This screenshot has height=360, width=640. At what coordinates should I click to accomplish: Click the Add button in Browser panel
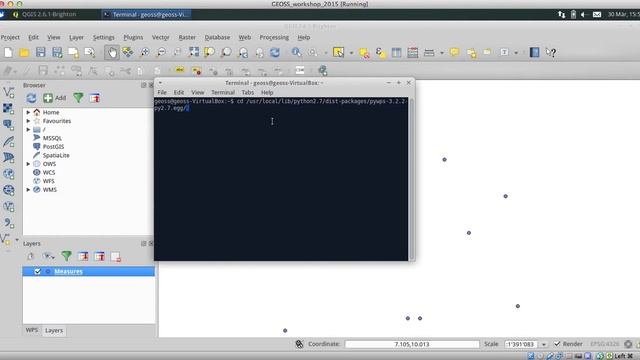click(54, 98)
